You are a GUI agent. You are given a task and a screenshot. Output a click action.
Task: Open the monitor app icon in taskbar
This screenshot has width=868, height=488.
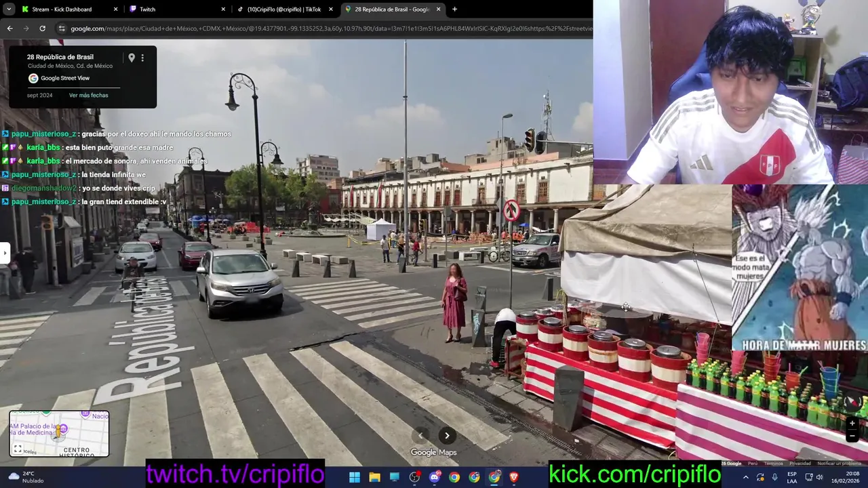[x=394, y=477]
